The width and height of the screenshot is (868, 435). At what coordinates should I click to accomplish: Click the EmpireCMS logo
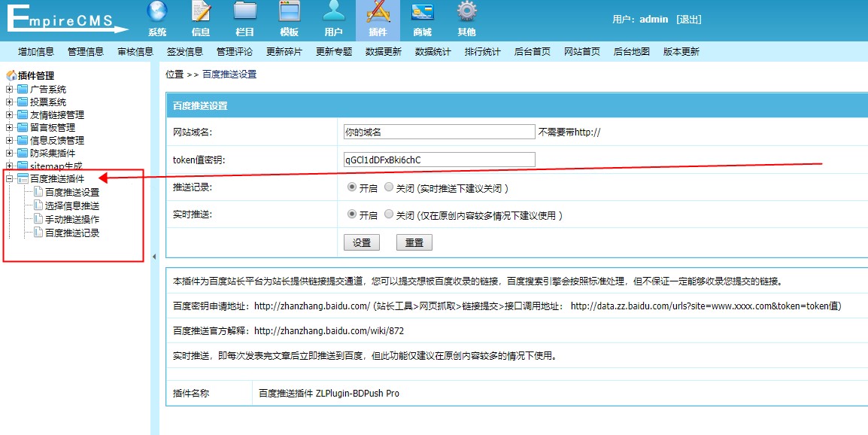point(66,20)
